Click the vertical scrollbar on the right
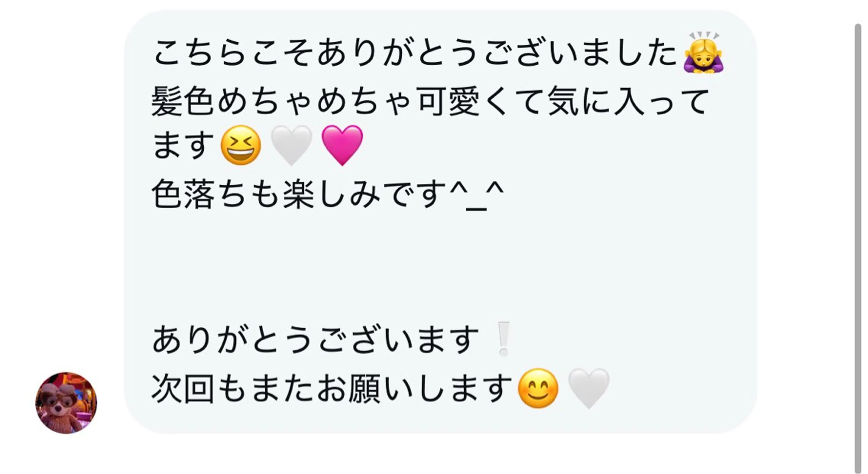 858,236
